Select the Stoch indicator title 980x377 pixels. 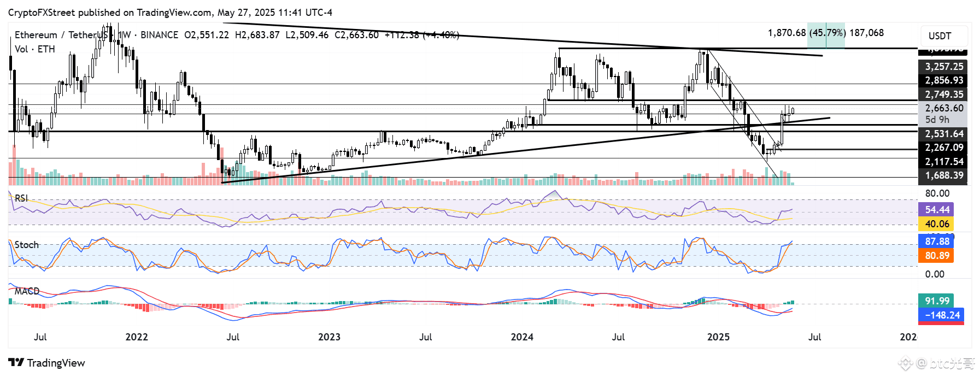tap(27, 245)
